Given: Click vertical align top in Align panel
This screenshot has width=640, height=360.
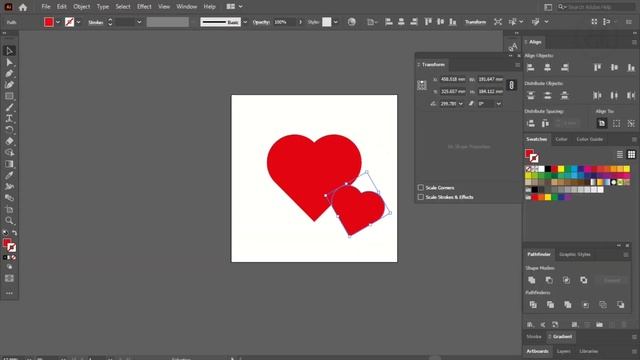Looking at the screenshot, I should [x=597, y=67].
